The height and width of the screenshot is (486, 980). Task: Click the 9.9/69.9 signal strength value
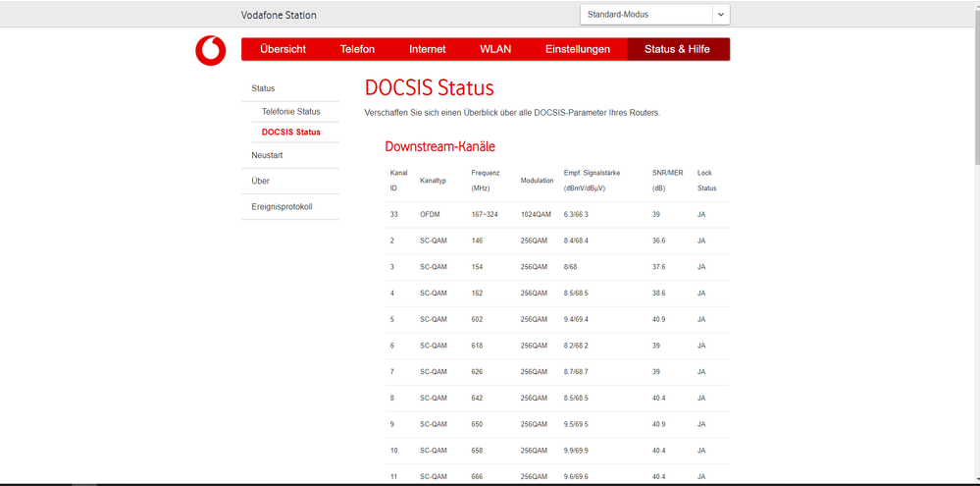click(576, 451)
